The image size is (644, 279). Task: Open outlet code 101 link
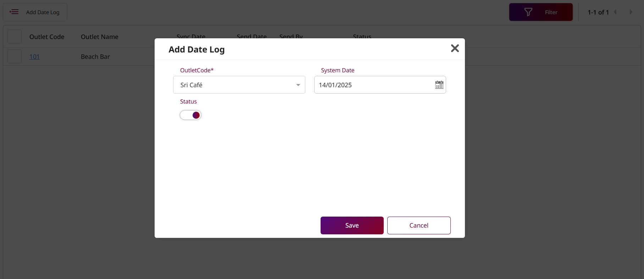34,57
